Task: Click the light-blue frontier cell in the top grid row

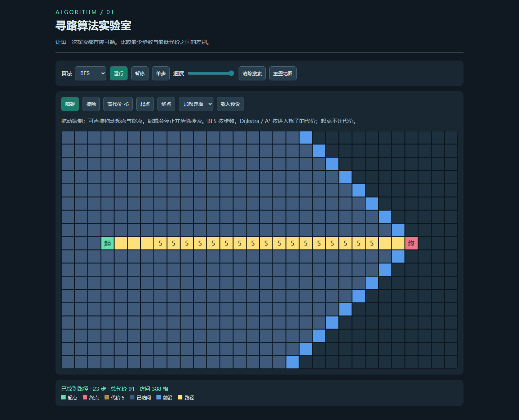Action: 306,138
